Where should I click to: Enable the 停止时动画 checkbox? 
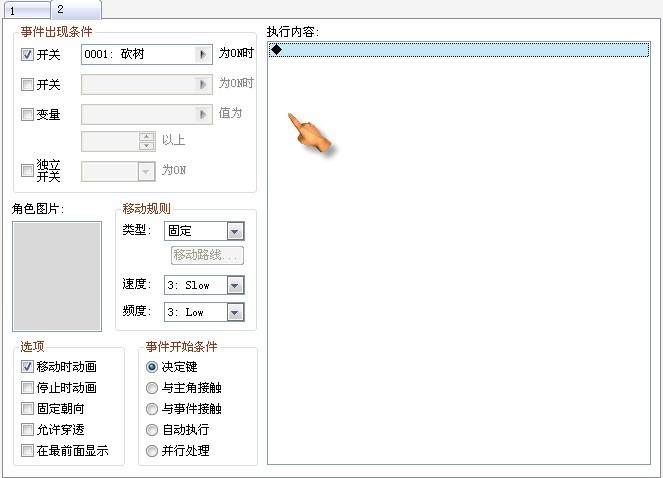click(x=27, y=387)
